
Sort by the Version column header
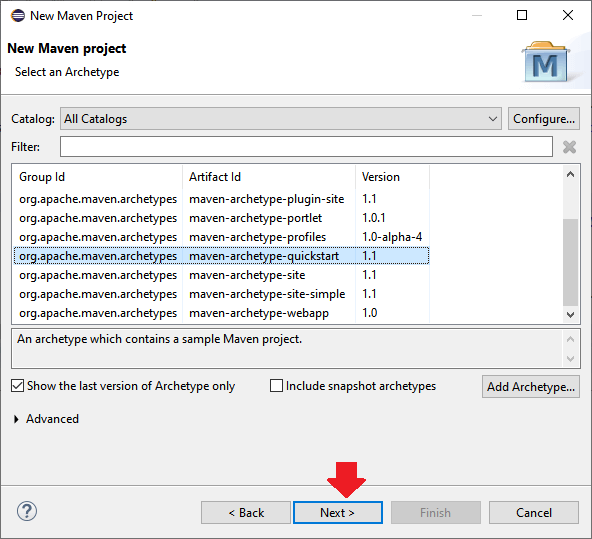tap(392, 177)
